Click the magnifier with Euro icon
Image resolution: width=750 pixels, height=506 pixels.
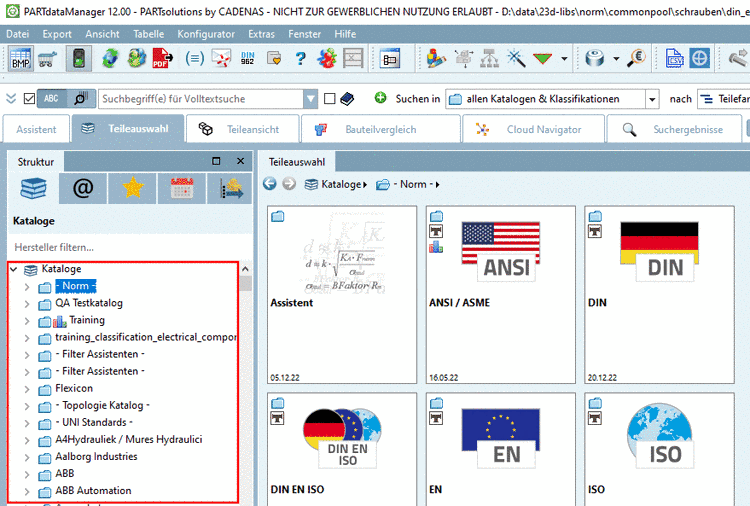(637, 59)
